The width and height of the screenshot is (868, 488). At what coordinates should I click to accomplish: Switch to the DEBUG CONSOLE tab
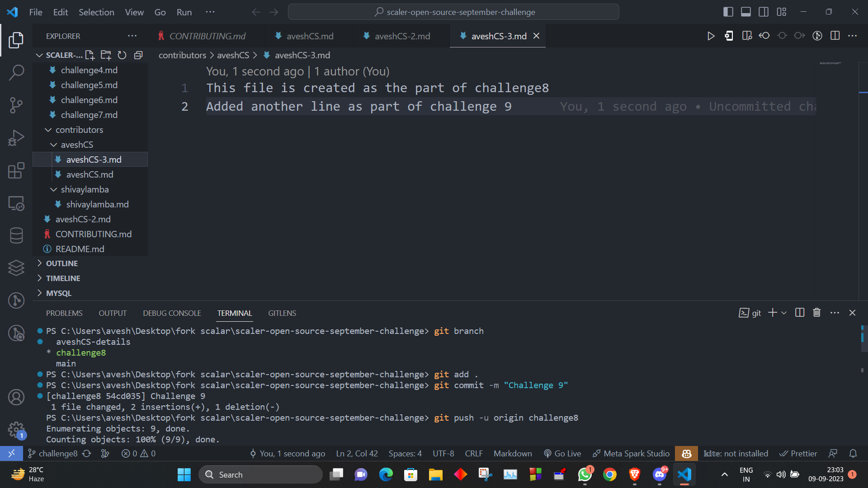pyautogui.click(x=172, y=313)
